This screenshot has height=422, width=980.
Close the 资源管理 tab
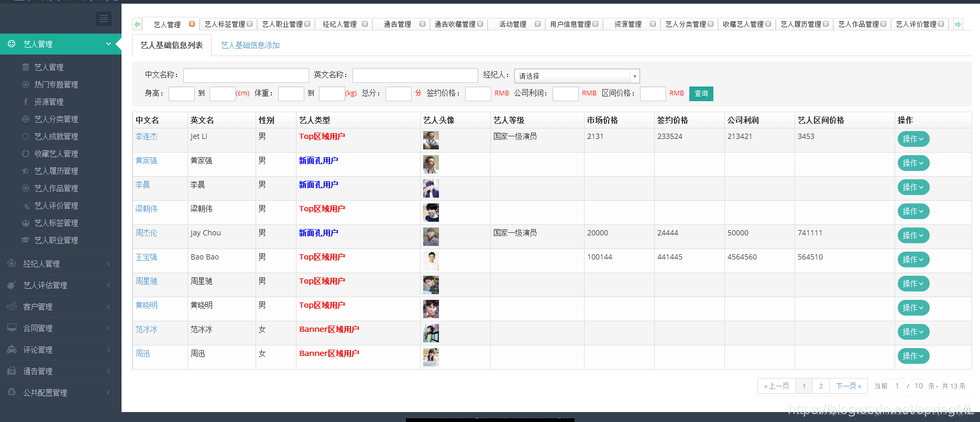click(x=653, y=24)
